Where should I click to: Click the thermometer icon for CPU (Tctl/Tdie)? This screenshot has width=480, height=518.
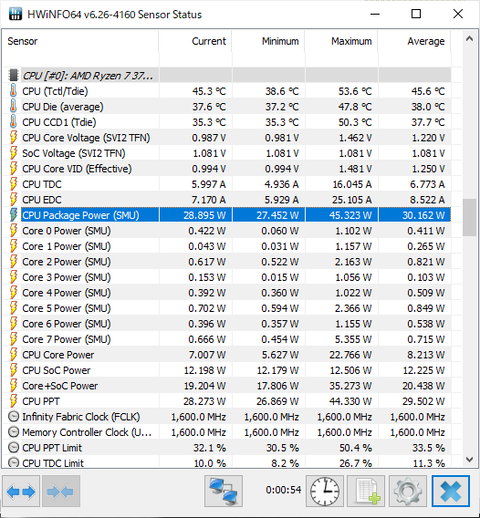coord(13,91)
